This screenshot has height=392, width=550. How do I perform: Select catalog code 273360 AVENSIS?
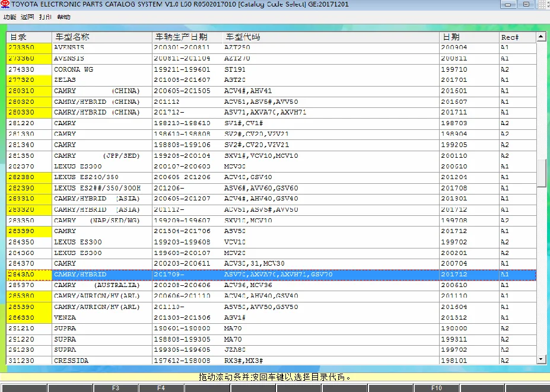click(22, 58)
